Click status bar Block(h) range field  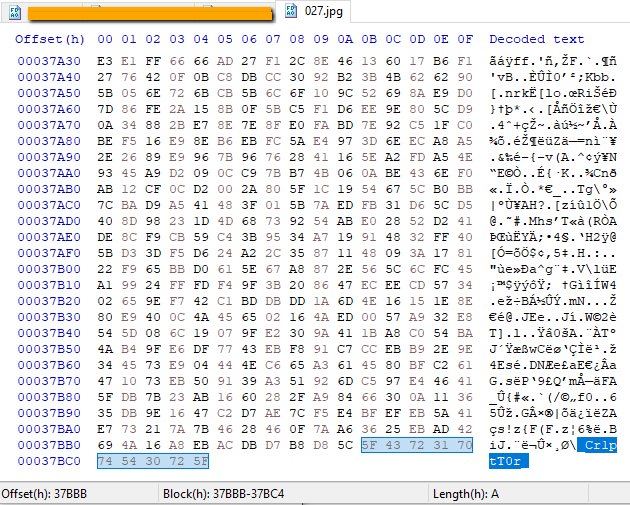click(x=223, y=493)
